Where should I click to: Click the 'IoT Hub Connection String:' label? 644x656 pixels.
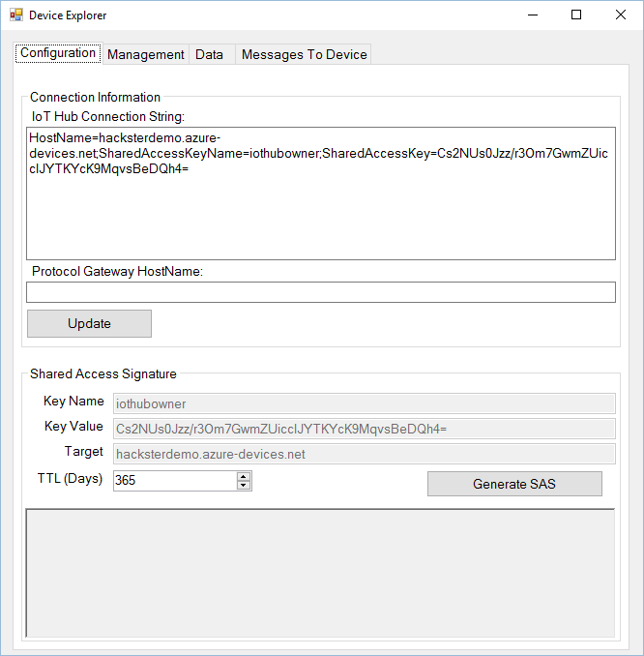pos(108,116)
